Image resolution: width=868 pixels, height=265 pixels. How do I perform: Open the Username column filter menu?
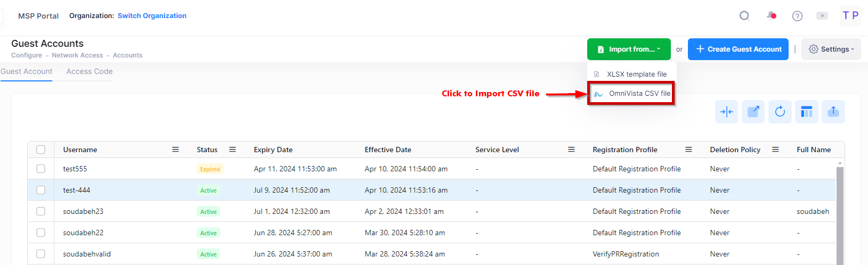tap(175, 150)
